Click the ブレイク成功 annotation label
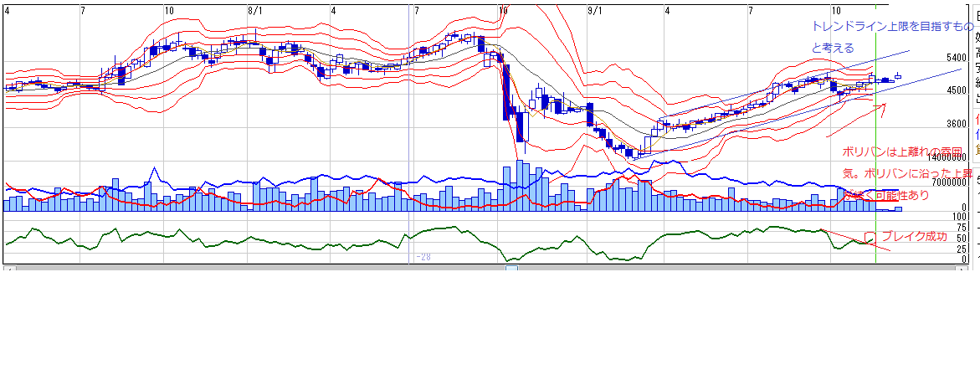 pyautogui.click(x=914, y=237)
